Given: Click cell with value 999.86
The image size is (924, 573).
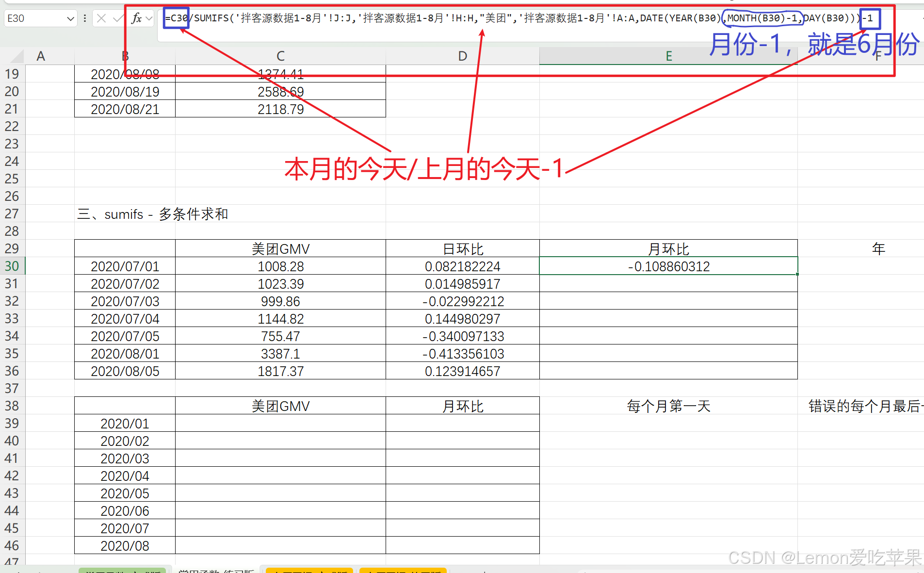Looking at the screenshot, I should 280,301.
